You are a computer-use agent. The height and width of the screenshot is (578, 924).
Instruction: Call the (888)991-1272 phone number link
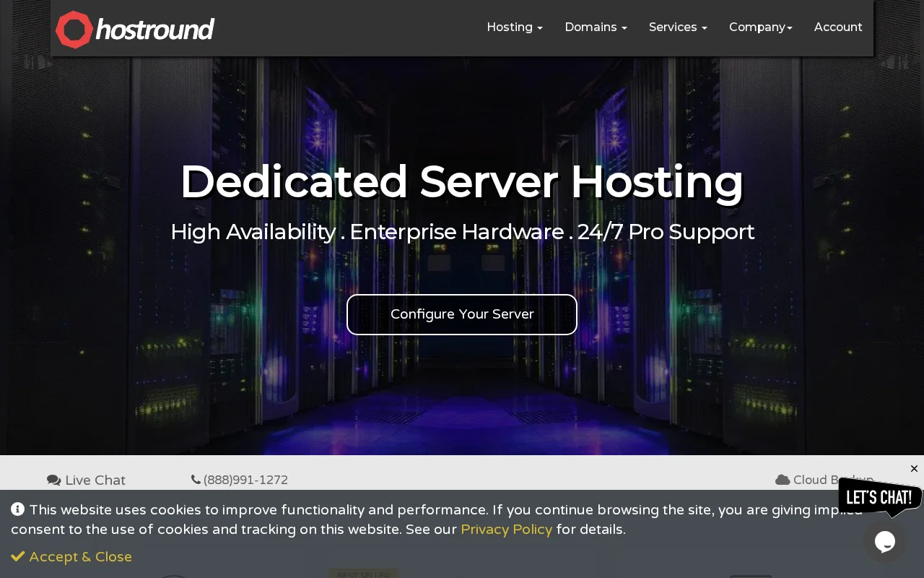240,480
